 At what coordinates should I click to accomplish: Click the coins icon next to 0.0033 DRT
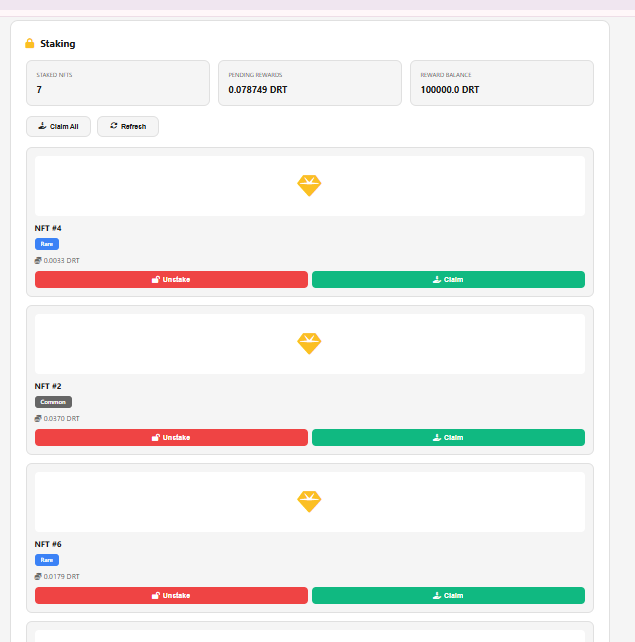pyautogui.click(x=38, y=260)
